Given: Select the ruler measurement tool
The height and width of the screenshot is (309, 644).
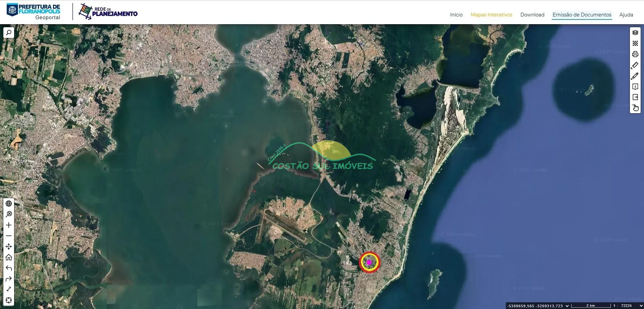Looking at the screenshot, I should point(635,65).
